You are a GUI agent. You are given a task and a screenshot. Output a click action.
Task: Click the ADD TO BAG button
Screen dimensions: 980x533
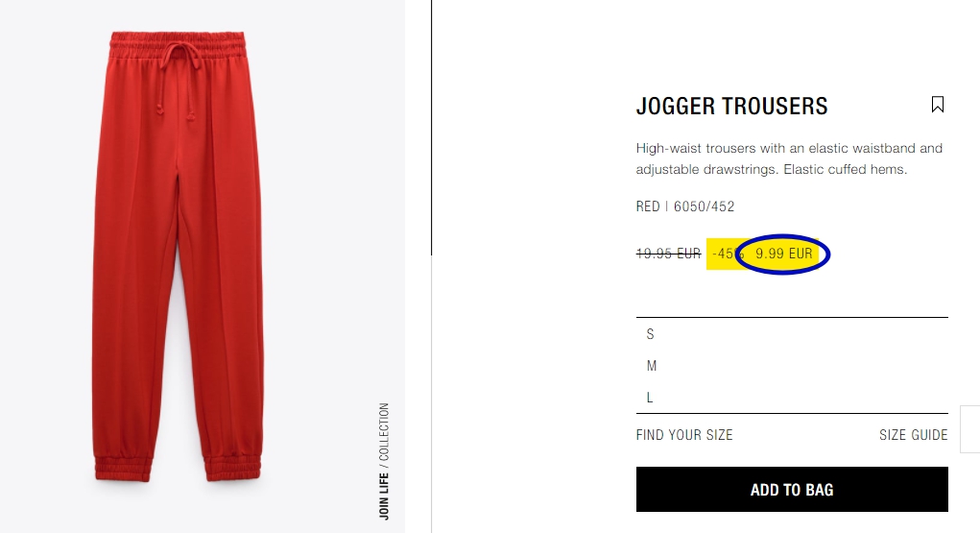(x=792, y=489)
